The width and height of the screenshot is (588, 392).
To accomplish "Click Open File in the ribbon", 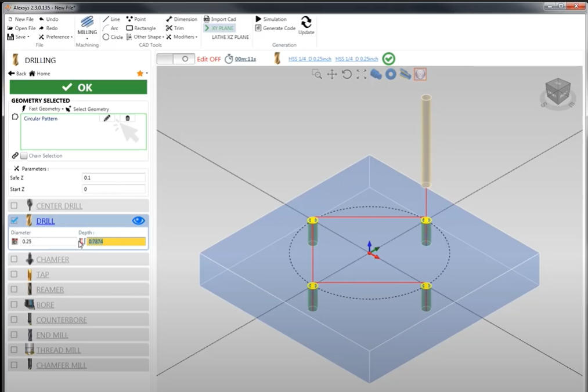I will (21, 28).
